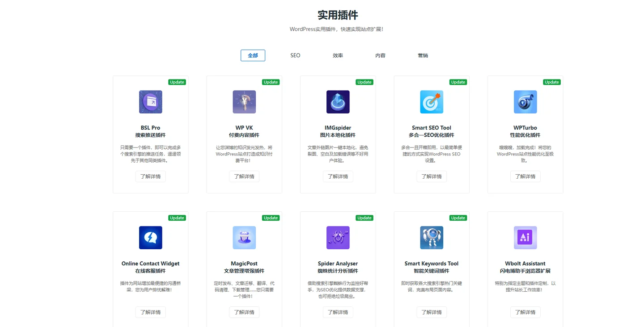Click 了解详情 under Smart SEO Tool
This screenshot has width=644, height=327.
(x=432, y=176)
